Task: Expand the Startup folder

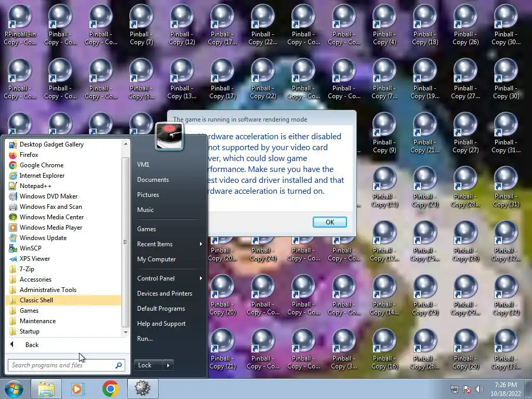Action: [x=63, y=331]
